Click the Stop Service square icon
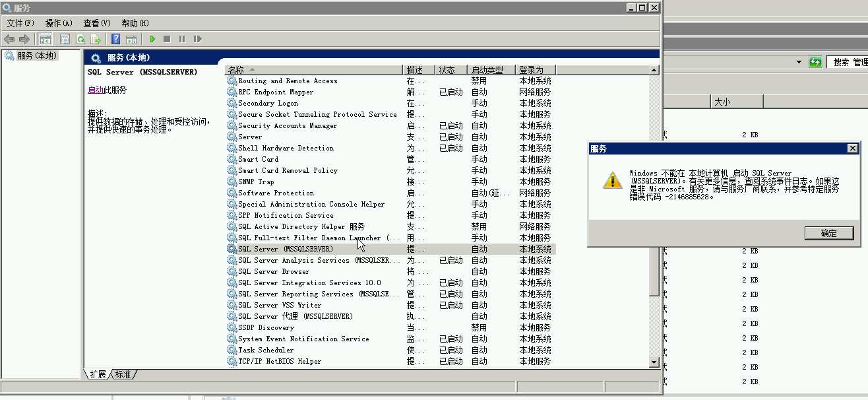This screenshot has height=400, width=868. click(x=167, y=39)
